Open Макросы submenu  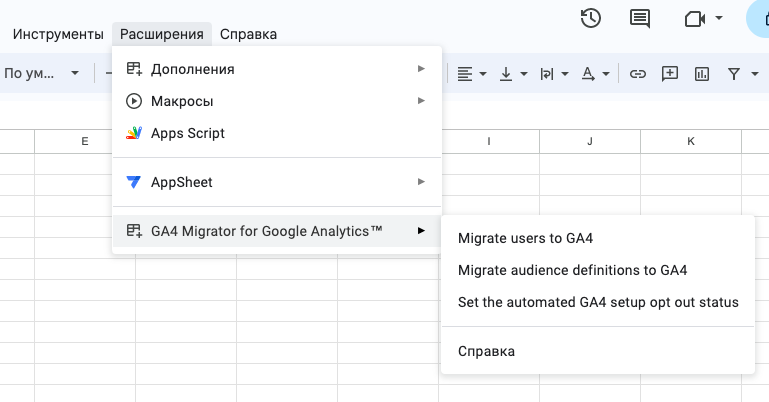point(277,101)
